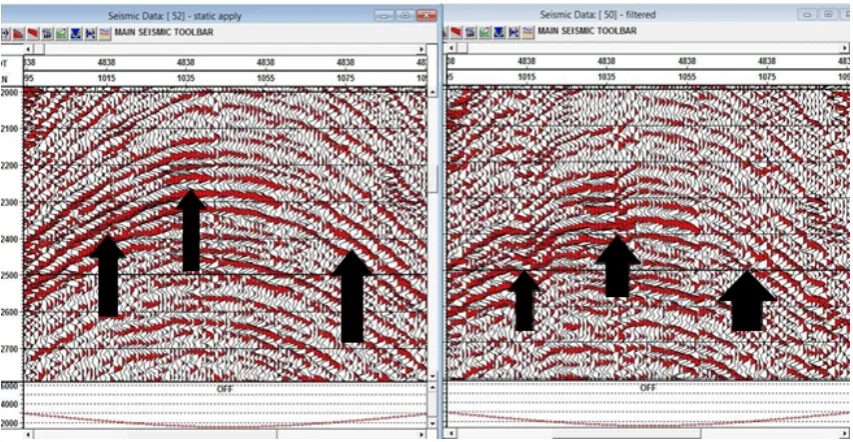Image resolution: width=853 pixels, height=442 pixels.
Task: Click bottom horizontal scrollbar thumb in filtered window
Action: tap(626, 434)
